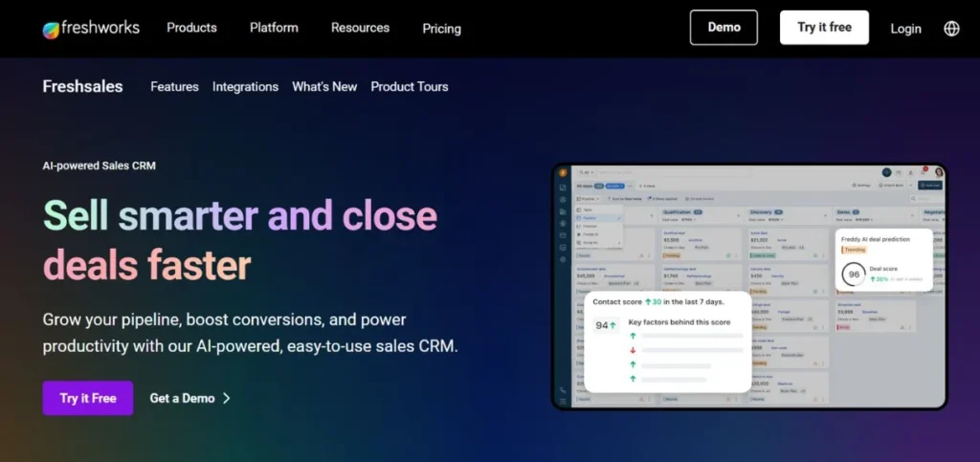Click the red down arrow in key factors

pos(633,350)
